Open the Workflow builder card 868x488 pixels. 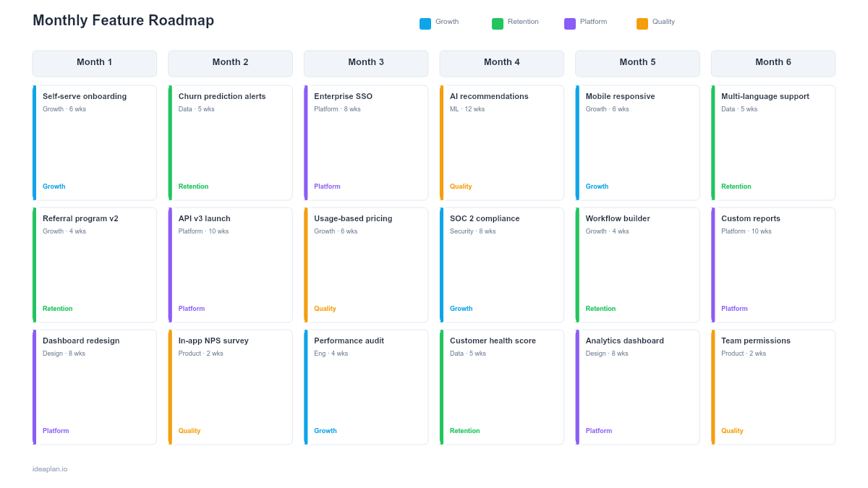point(637,264)
